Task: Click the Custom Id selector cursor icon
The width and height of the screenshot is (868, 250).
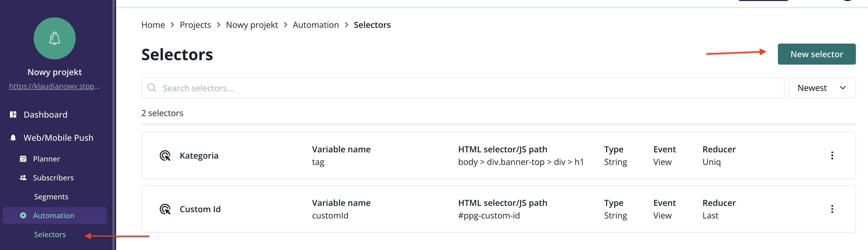Action: tap(165, 209)
